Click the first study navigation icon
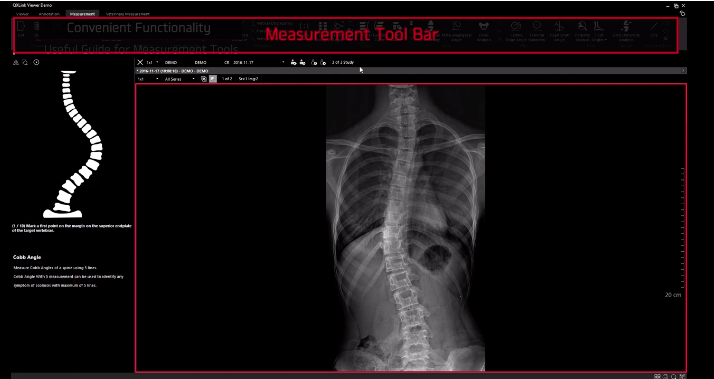714x379 pixels. (293, 62)
